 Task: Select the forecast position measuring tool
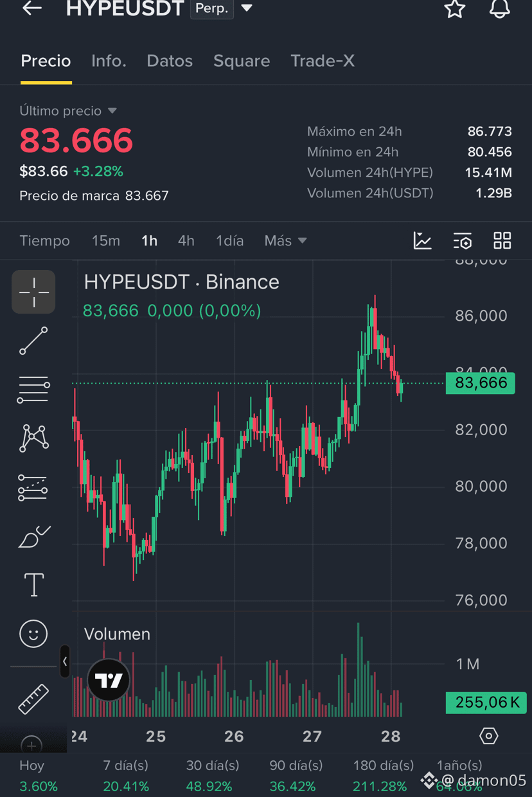point(33,487)
